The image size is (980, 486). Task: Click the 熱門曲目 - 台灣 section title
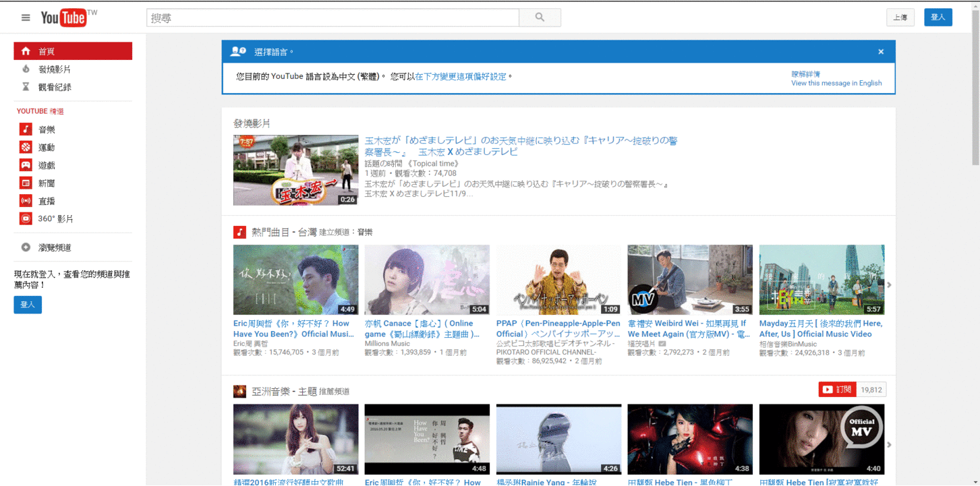coord(284,232)
